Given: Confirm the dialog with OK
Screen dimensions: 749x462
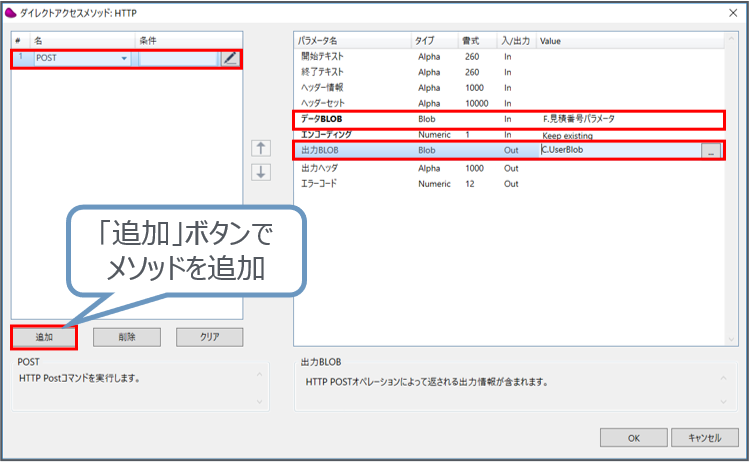Looking at the screenshot, I should click(633, 437).
